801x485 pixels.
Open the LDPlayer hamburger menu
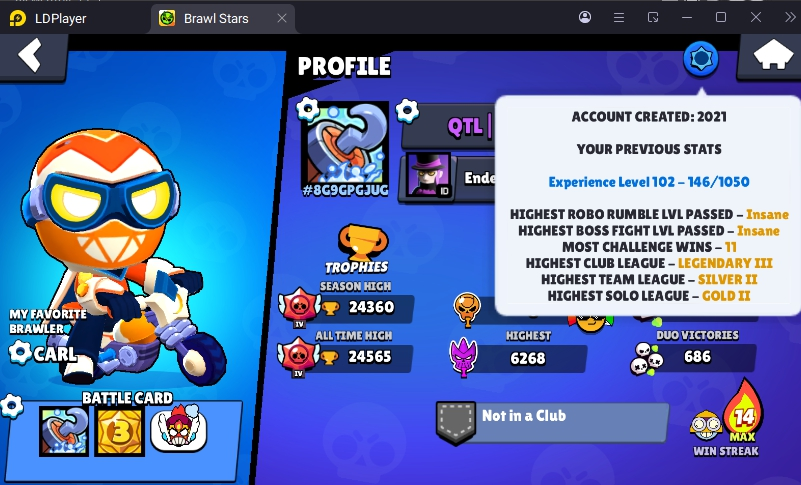click(619, 18)
